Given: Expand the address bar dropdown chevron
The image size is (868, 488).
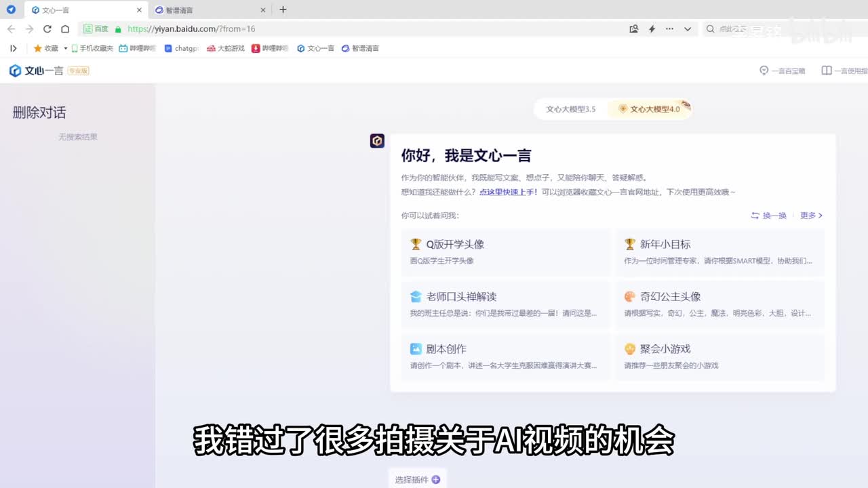Looking at the screenshot, I should point(688,29).
